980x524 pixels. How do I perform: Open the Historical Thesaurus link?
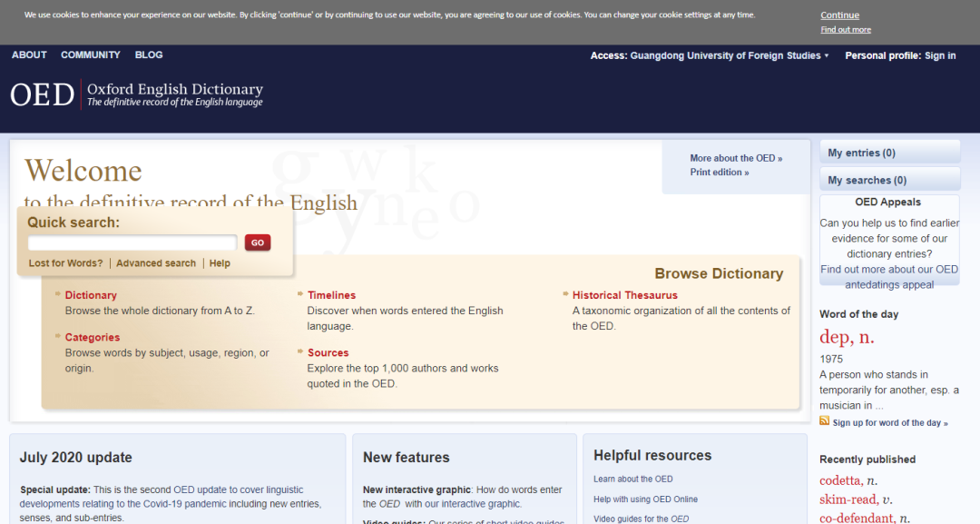[624, 295]
